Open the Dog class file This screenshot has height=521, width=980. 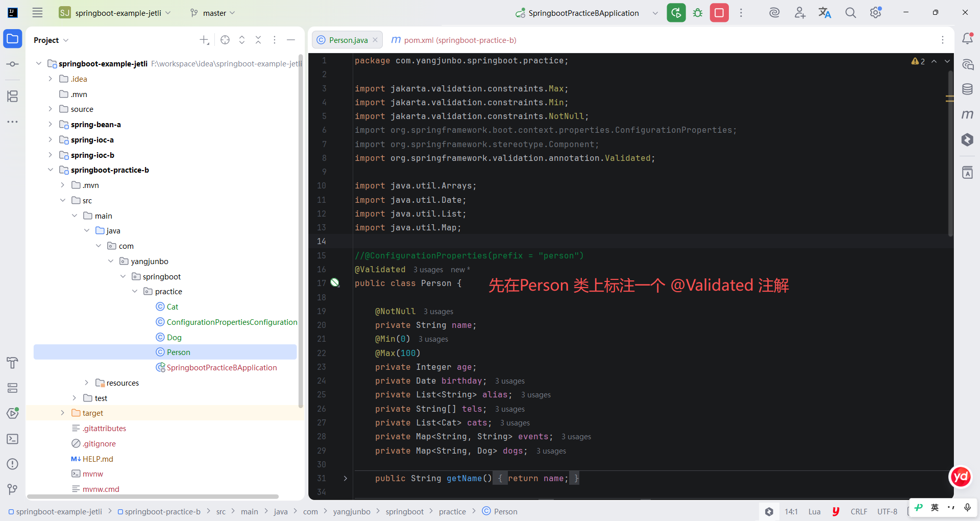tap(168, 337)
